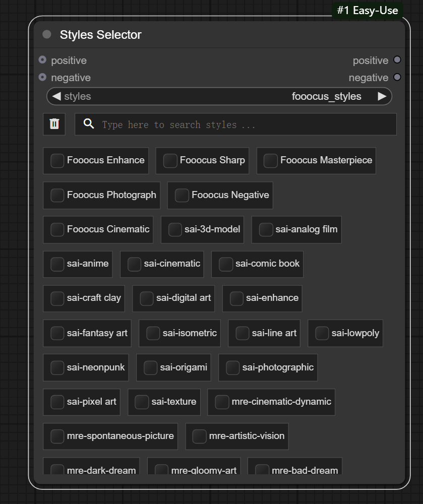
Task: Click the gray collapse dot beside Styles Selector
Action: point(47,34)
